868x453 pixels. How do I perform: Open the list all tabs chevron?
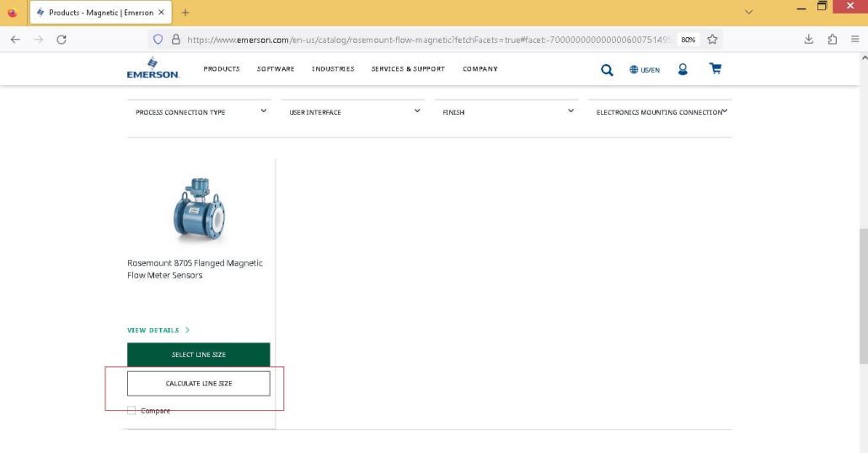749,12
